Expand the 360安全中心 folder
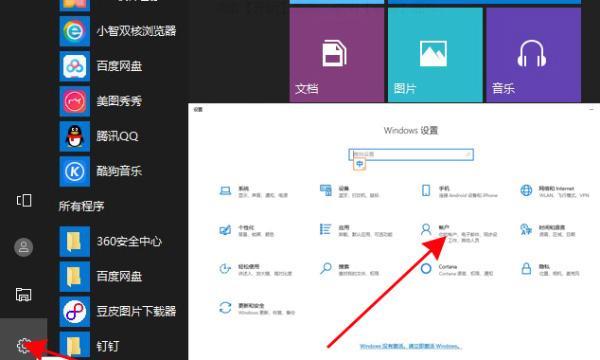Image resolution: width=600 pixels, height=360 pixels. click(111, 241)
